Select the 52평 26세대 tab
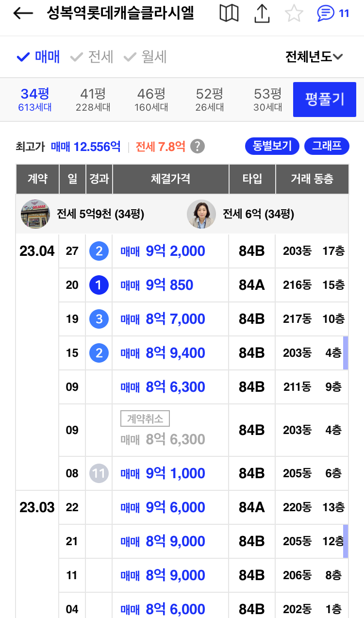This screenshot has width=364, height=618. (x=210, y=100)
